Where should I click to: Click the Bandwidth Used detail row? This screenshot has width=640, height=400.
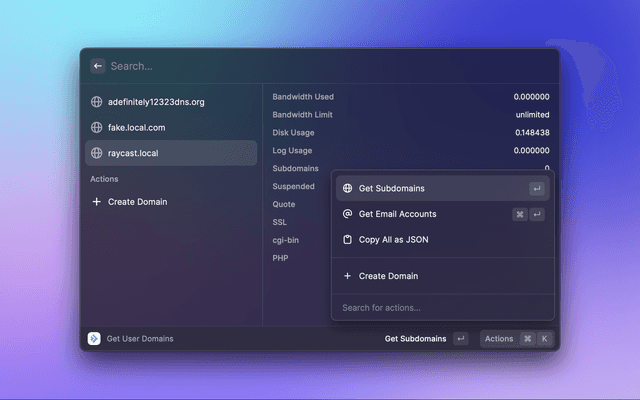[304, 97]
